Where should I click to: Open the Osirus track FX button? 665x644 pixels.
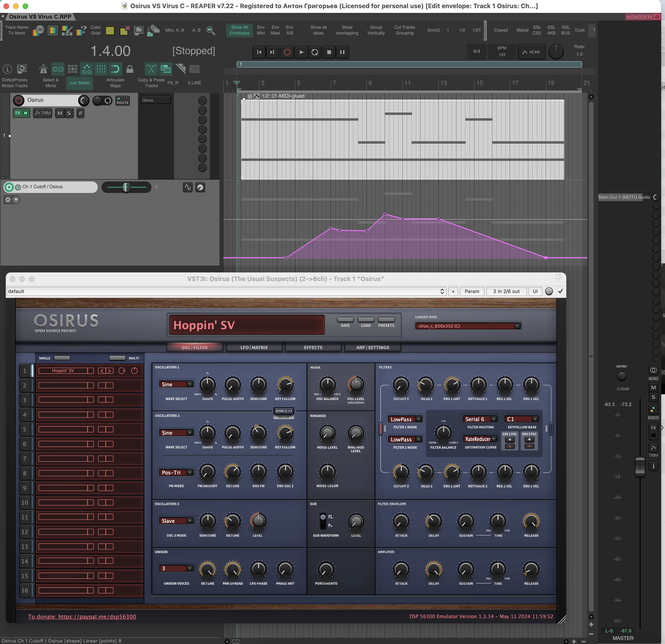point(18,113)
